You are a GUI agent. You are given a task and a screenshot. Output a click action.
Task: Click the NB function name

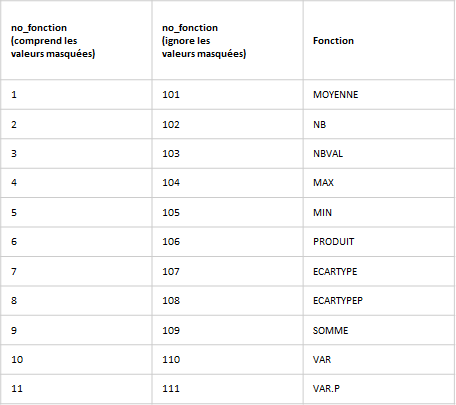[x=319, y=124]
